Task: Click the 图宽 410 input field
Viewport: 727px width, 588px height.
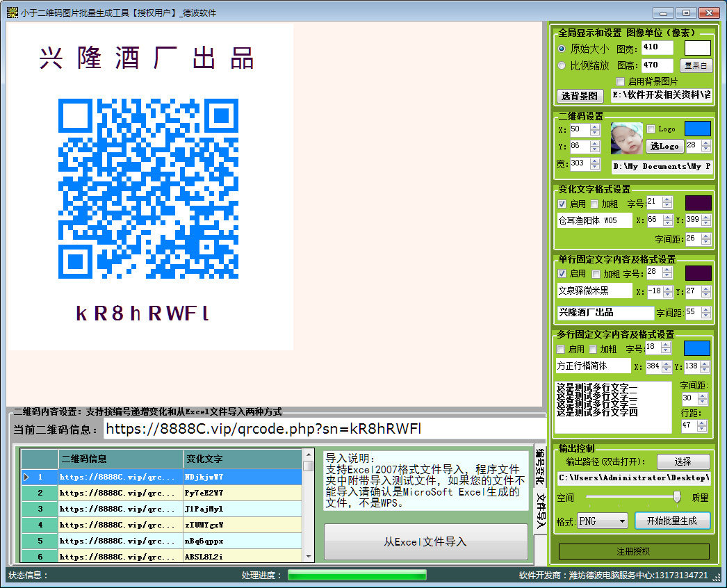Action: 657,47
